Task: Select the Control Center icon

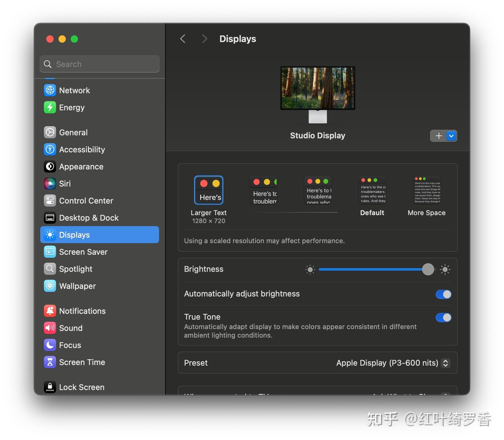Action: pos(86,200)
